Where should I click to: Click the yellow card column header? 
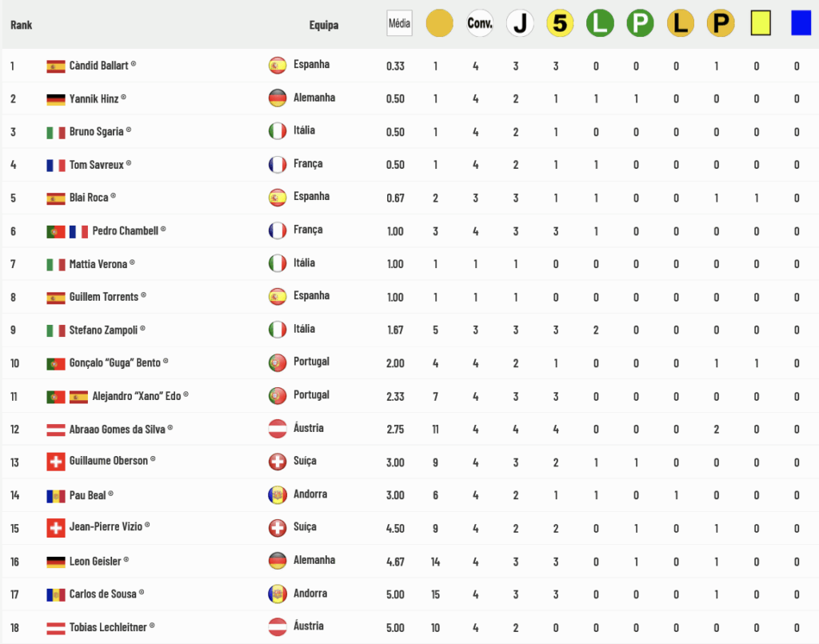coord(760,23)
